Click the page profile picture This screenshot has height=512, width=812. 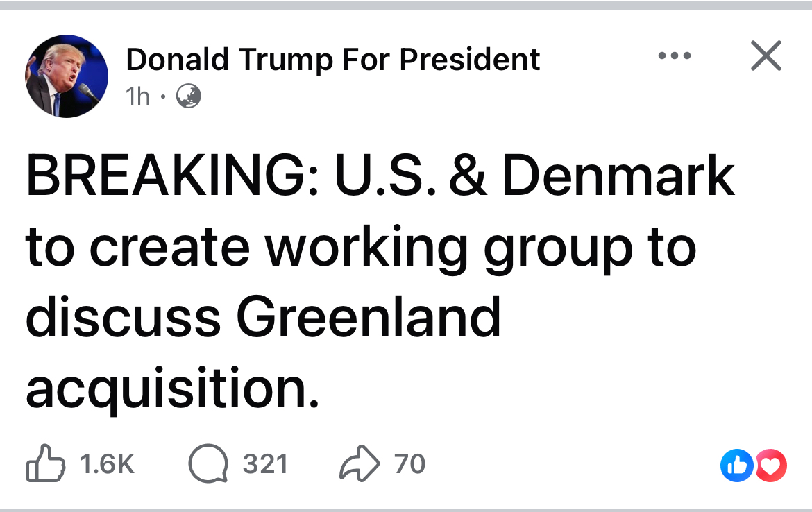coord(67,76)
